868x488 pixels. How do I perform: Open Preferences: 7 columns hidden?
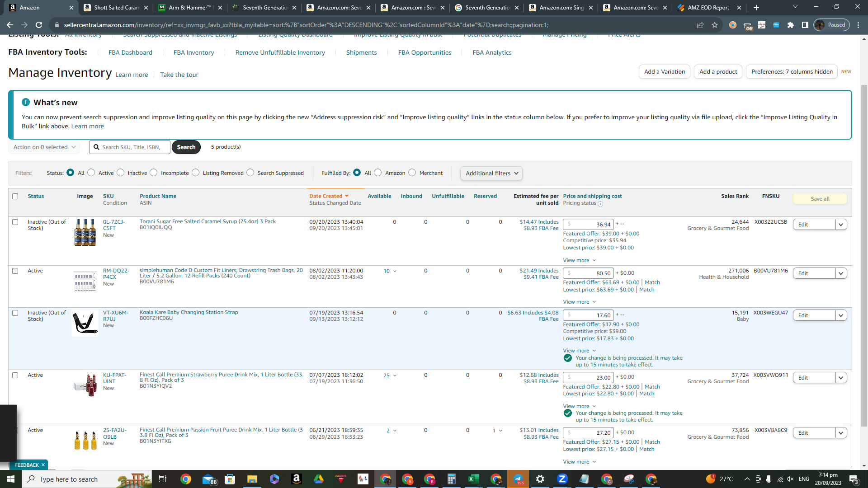coord(792,72)
